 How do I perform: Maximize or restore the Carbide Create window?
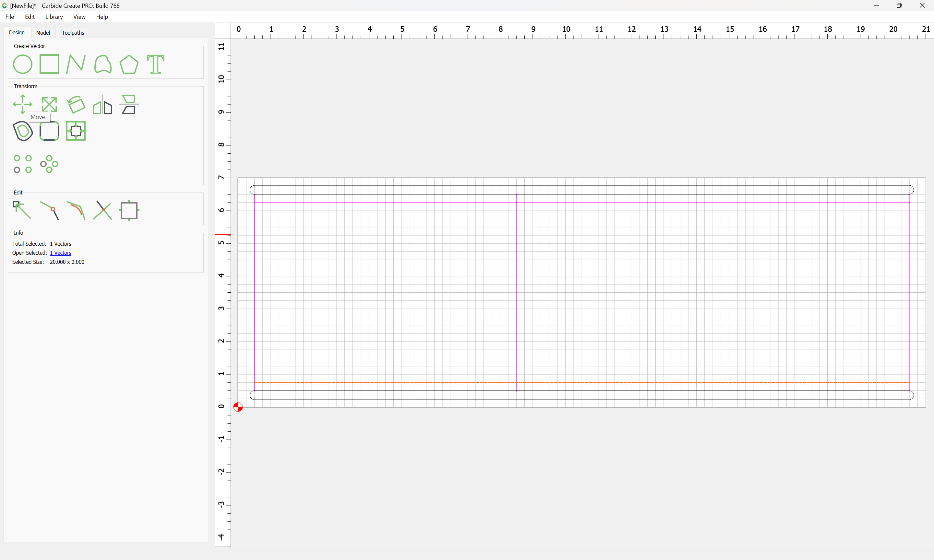[899, 5]
